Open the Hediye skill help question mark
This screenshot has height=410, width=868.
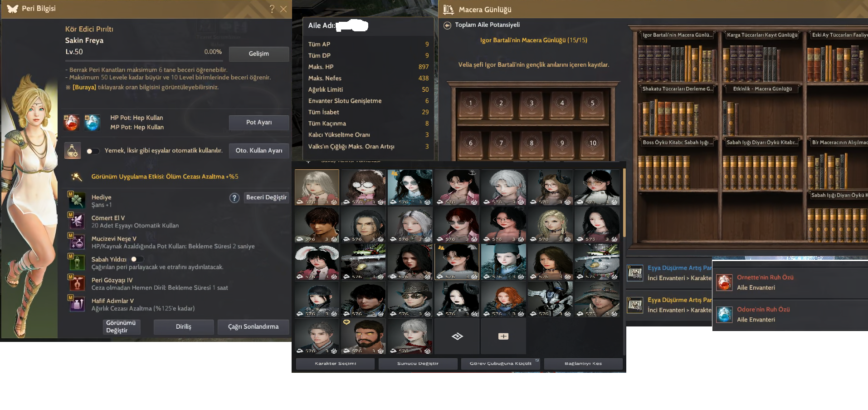(x=234, y=198)
